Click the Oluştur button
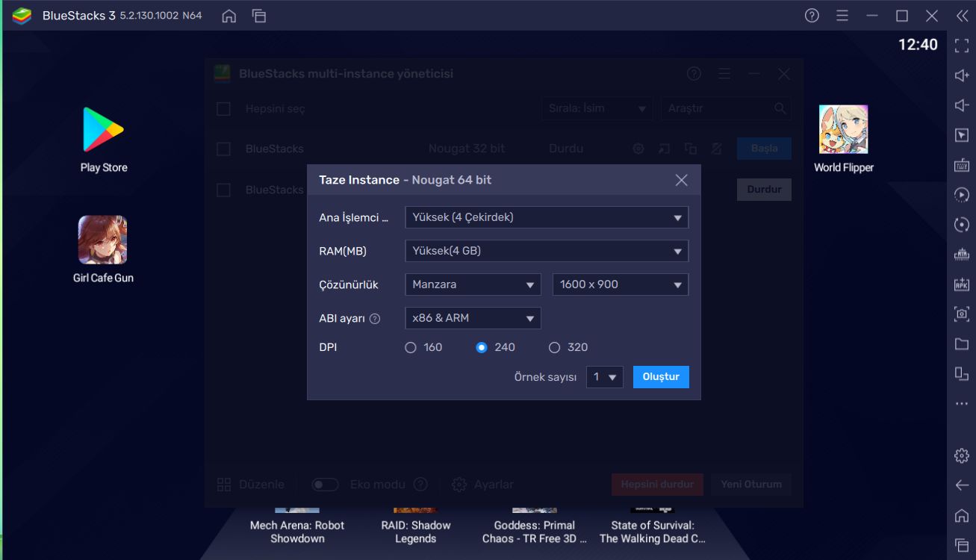The height and width of the screenshot is (560, 976). [661, 377]
